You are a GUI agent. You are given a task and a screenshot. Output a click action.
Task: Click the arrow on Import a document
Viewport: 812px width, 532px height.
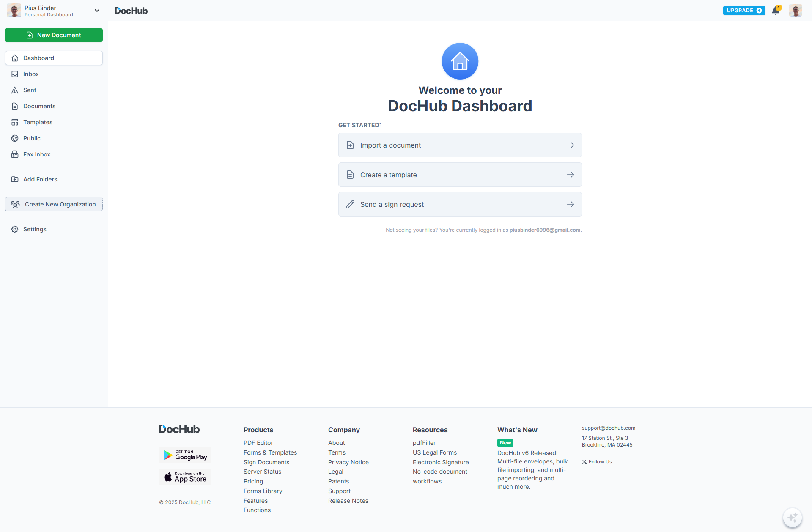(570, 145)
